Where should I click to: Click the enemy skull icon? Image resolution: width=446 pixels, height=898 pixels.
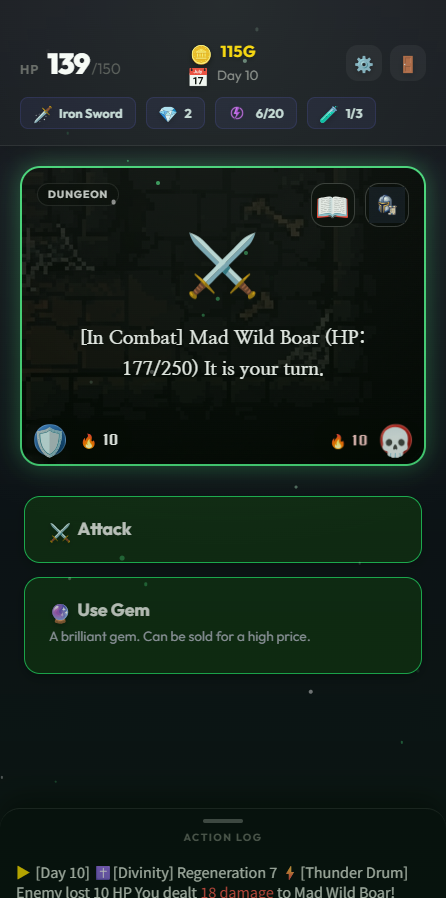coord(396,440)
